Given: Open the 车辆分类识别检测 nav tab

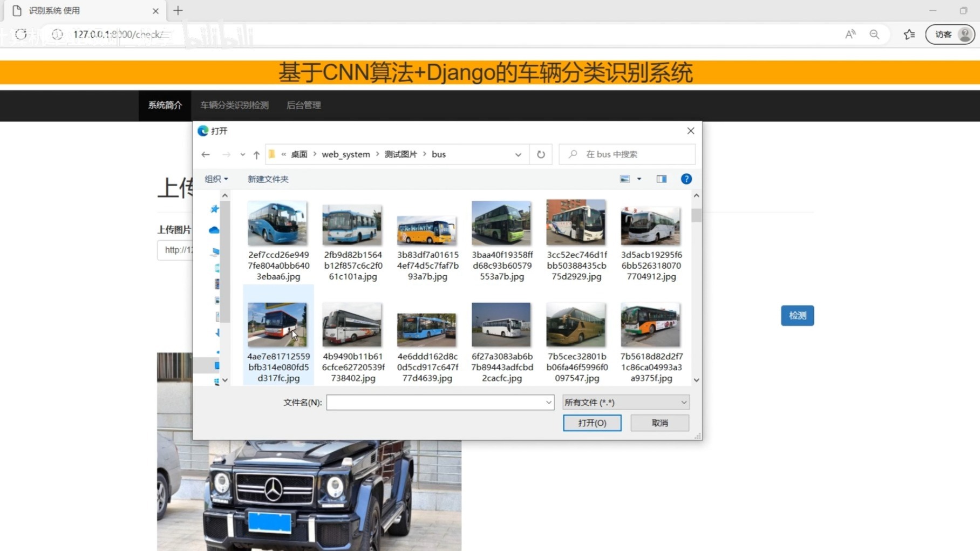Looking at the screenshot, I should tap(234, 105).
